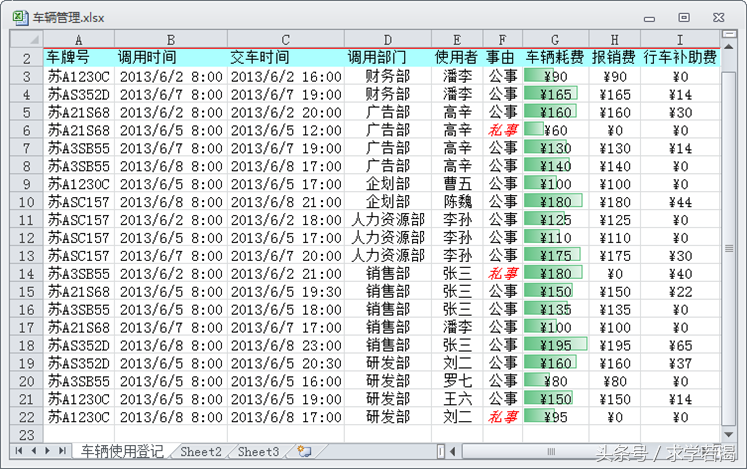Switch to the Sheet2 tab
Screen dimensions: 747x469
201,451
